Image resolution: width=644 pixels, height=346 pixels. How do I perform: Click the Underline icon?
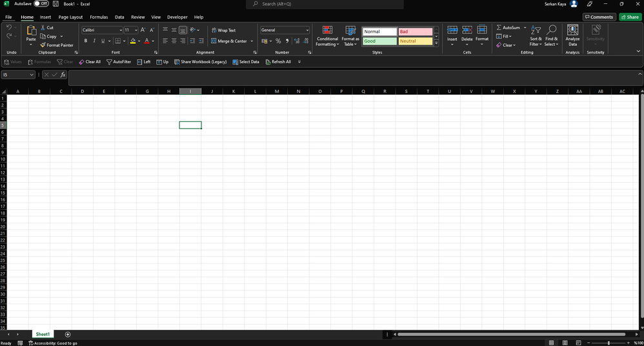pyautogui.click(x=103, y=41)
